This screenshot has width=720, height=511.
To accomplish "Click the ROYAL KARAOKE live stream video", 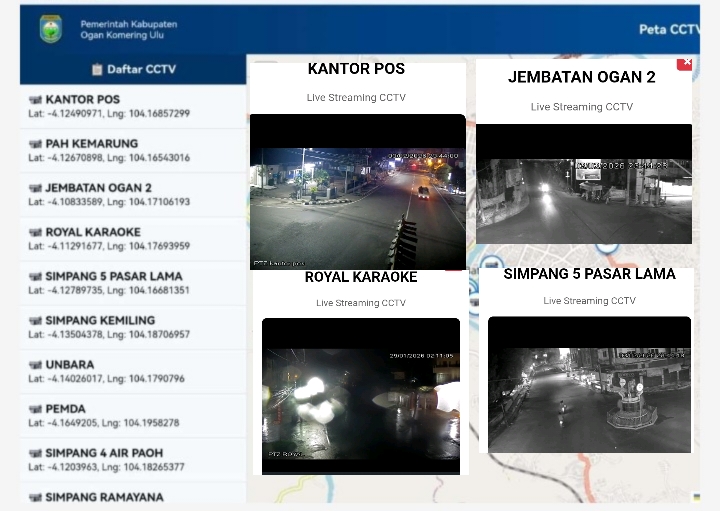I will [360, 396].
